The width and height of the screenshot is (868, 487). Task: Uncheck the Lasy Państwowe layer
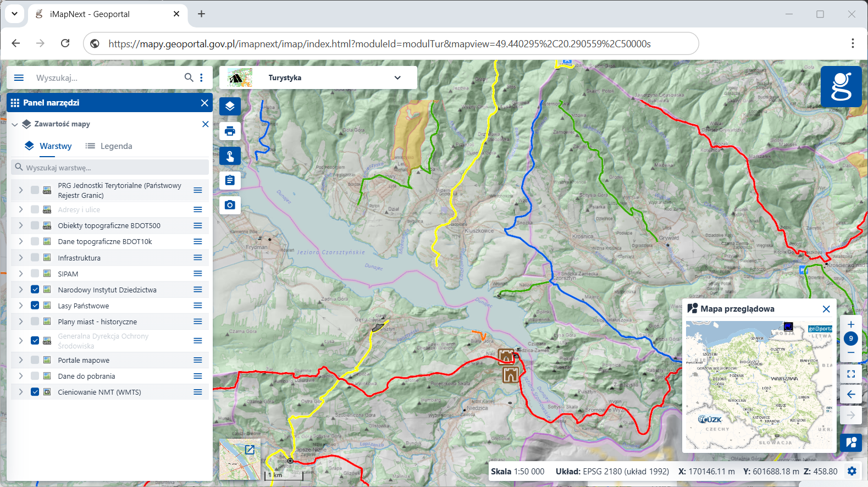pyautogui.click(x=35, y=306)
